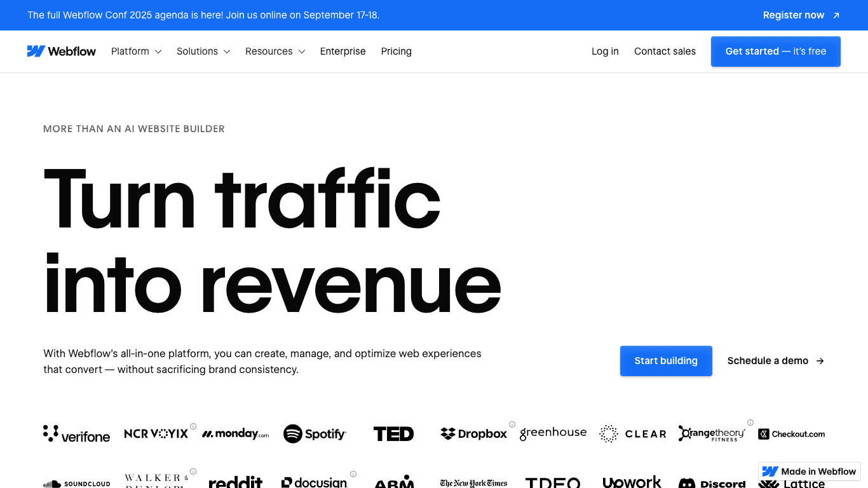Open the Solutions dropdown

[x=203, y=51]
